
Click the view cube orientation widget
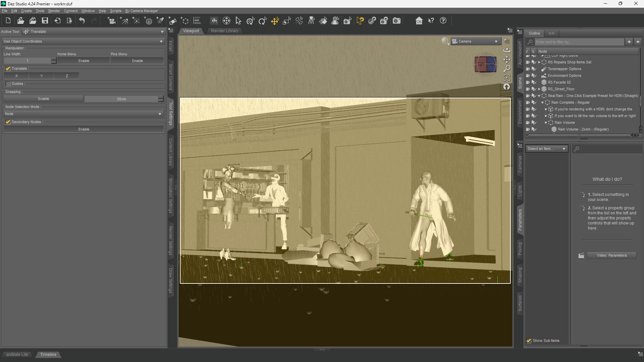point(486,64)
